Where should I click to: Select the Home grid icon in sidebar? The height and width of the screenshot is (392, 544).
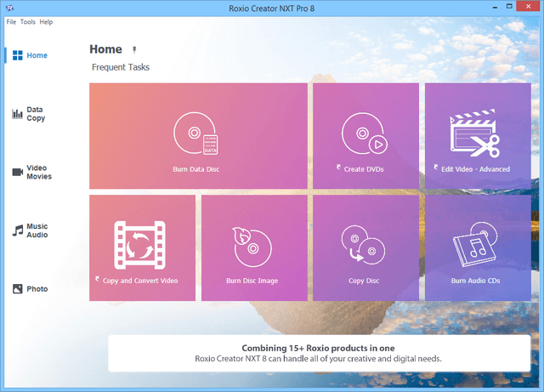coord(17,56)
